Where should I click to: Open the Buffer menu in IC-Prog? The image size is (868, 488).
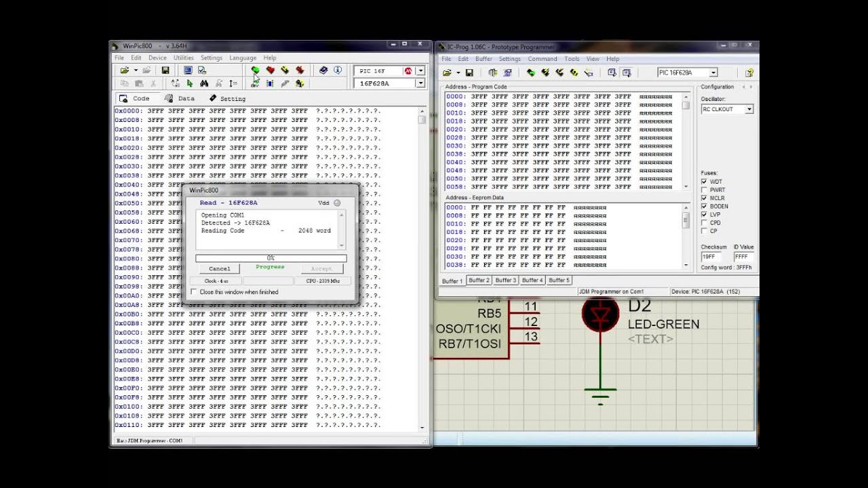[x=484, y=59]
